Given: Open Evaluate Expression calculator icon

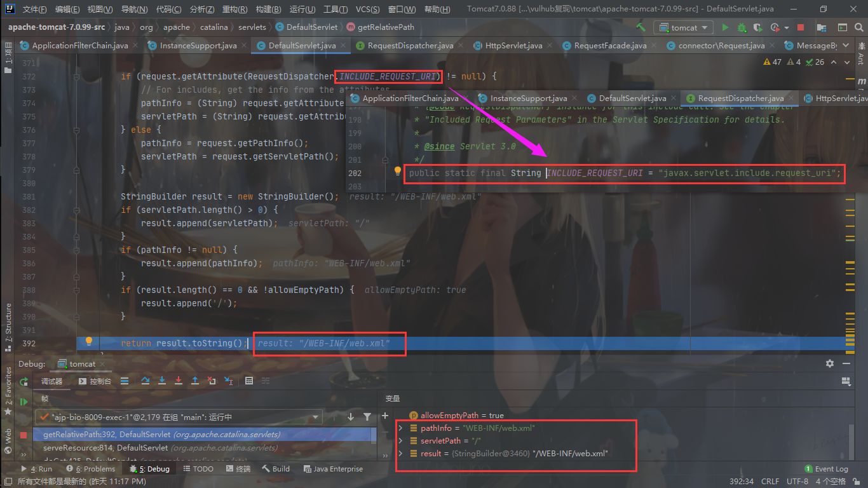Looking at the screenshot, I should coord(249,381).
